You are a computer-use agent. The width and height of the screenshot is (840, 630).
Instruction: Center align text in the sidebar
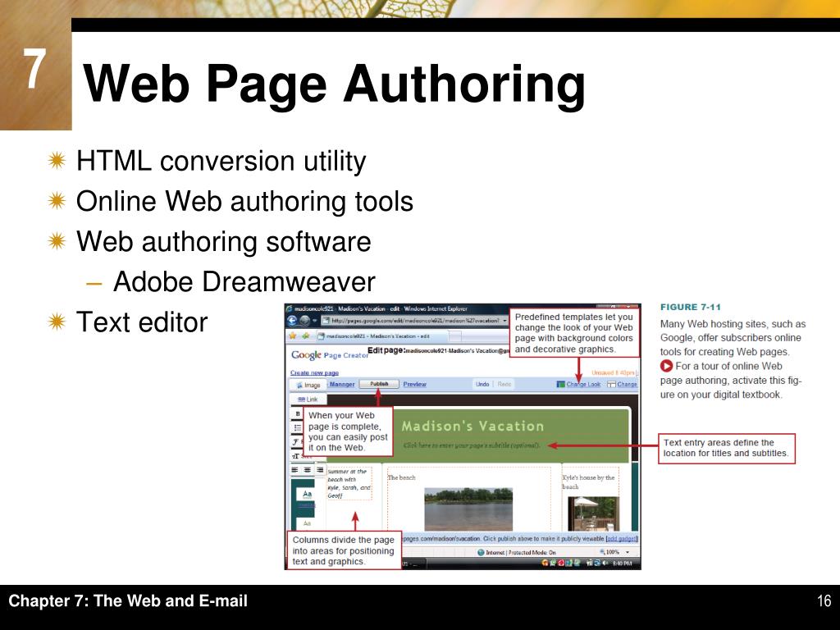307,470
